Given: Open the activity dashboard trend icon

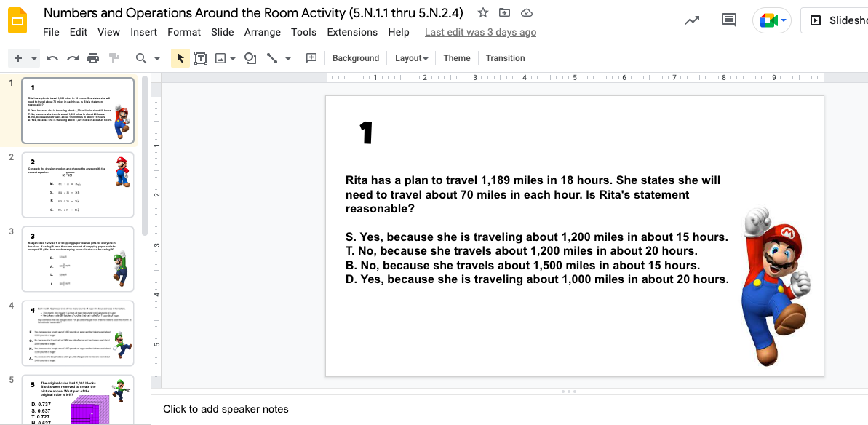Looking at the screenshot, I should (693, 20).
